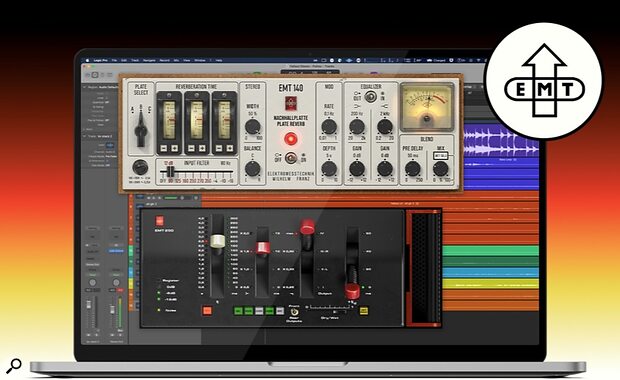Click the 200 Hz low EQ frequency knob
Screen dimensions: 620x380
point(357,127)
